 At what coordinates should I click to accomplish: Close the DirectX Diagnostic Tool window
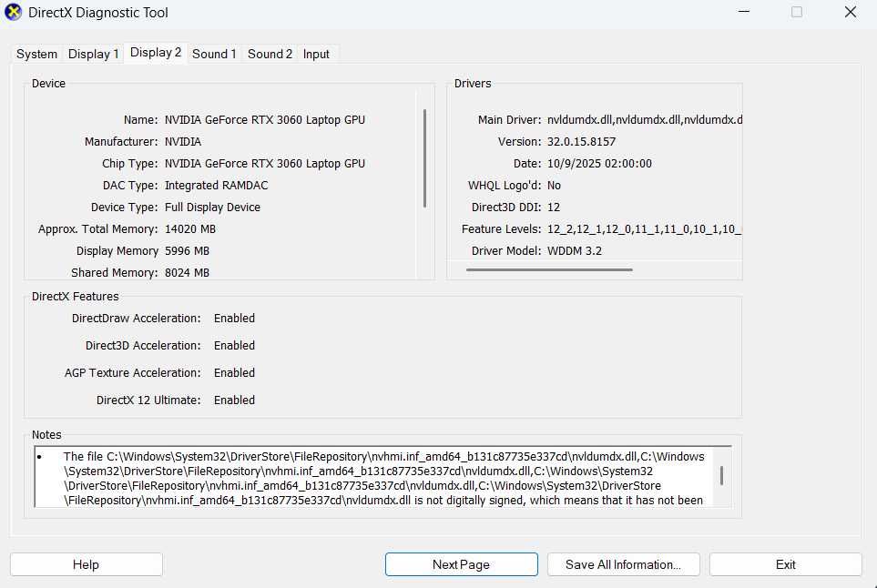(851, 12)
